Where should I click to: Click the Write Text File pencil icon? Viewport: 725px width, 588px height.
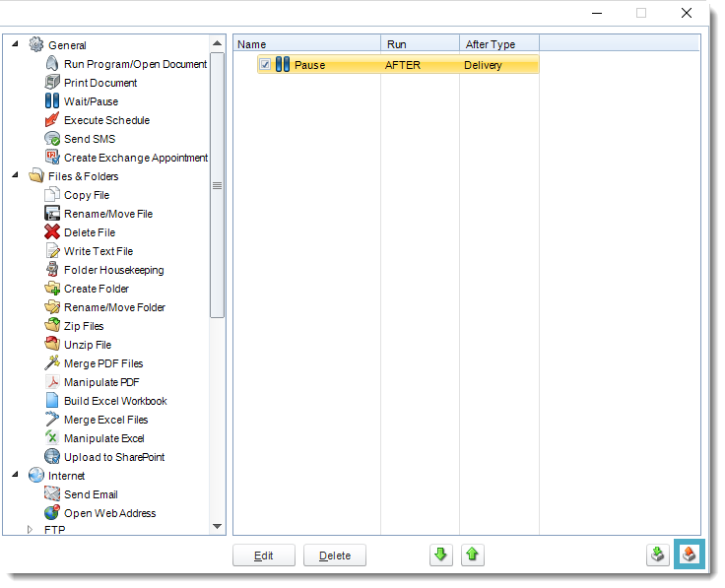pos(52,250)
